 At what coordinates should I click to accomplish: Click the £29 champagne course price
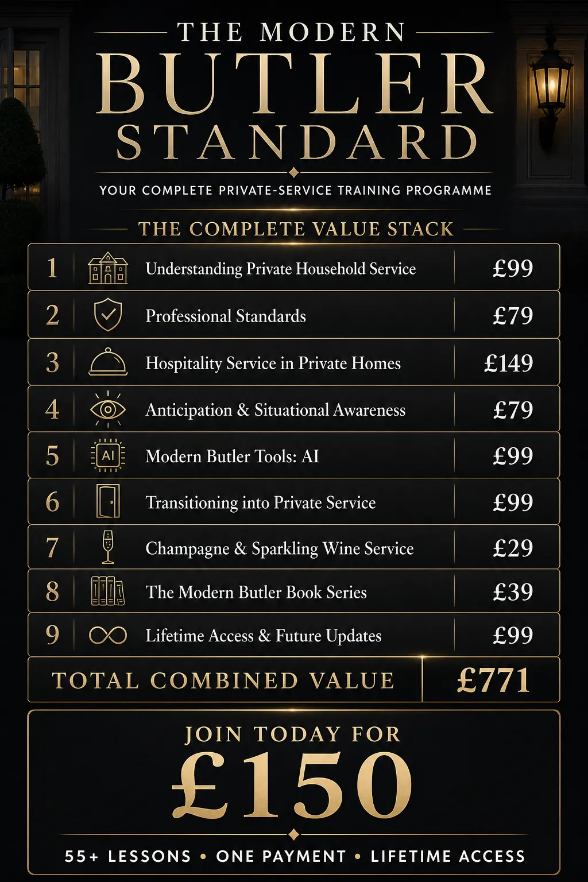[x=513, y=548]
